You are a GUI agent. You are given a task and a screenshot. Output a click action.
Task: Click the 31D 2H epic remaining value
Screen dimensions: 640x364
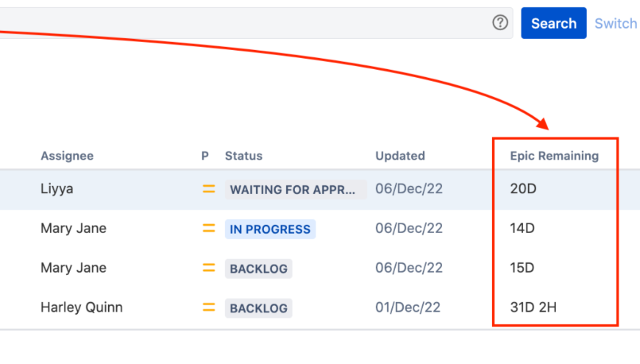tap(533, 308)
